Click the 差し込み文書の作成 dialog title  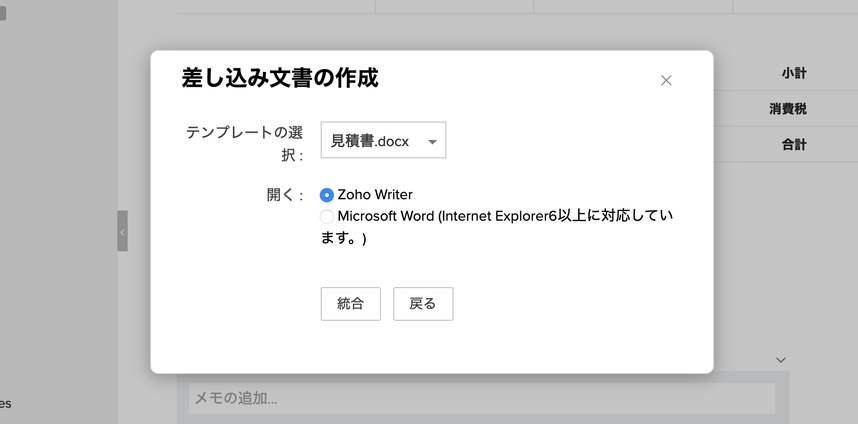pos(280,78)
